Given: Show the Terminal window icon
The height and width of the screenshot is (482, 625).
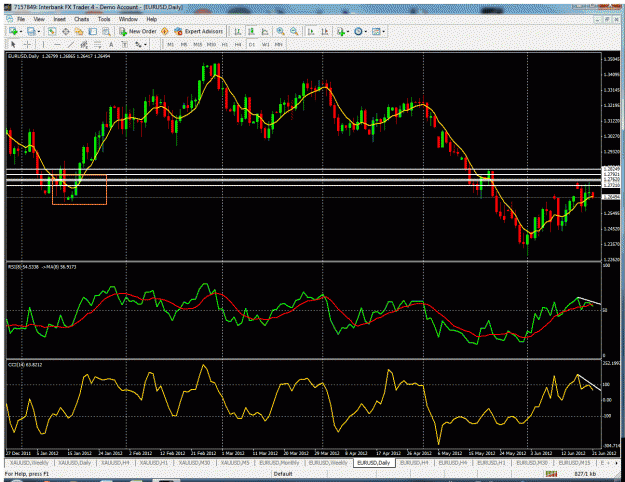Looking at the screenshot, I should 92,31.
